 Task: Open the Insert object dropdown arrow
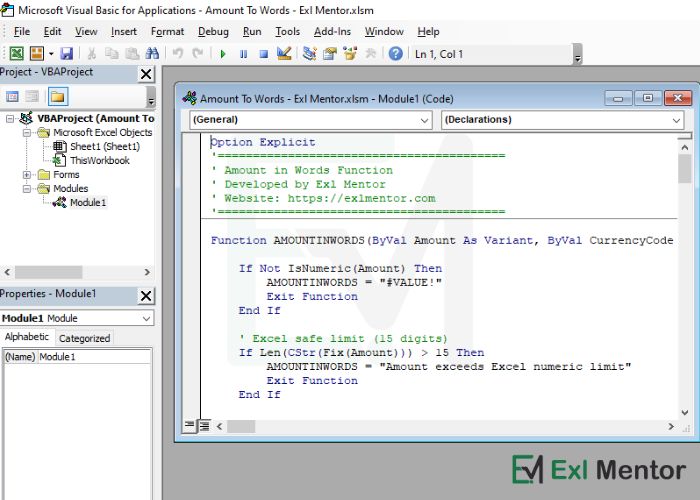pyautogui.click(x=51, y=54)
